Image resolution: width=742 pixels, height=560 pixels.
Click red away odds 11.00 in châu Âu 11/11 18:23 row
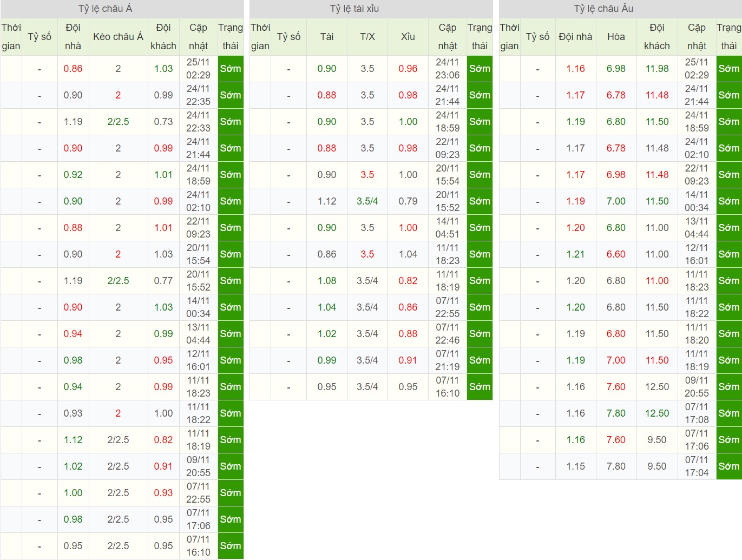[x=657, y=281]
